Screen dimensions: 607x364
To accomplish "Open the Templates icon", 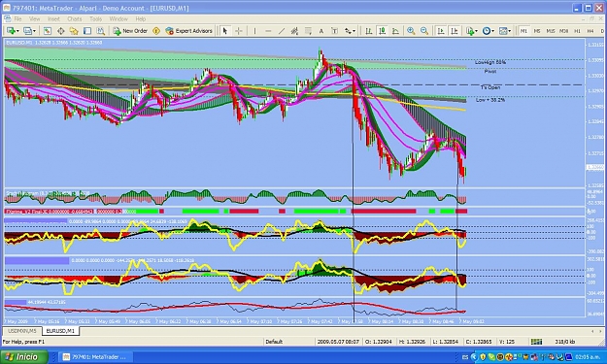I will 503,31.
